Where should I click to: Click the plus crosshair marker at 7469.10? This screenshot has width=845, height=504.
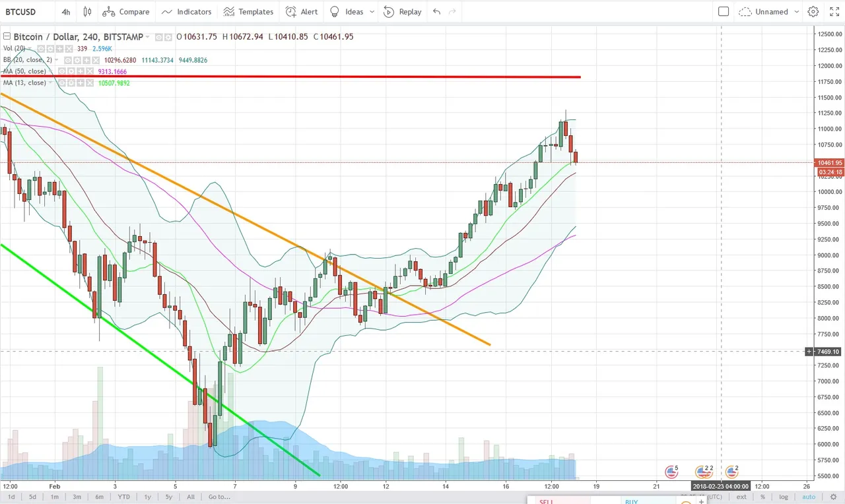810,351
